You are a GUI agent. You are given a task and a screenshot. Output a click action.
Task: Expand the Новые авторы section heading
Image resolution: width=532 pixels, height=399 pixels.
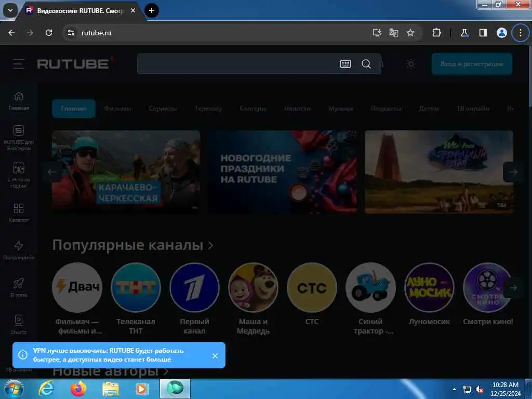[111, 371]
